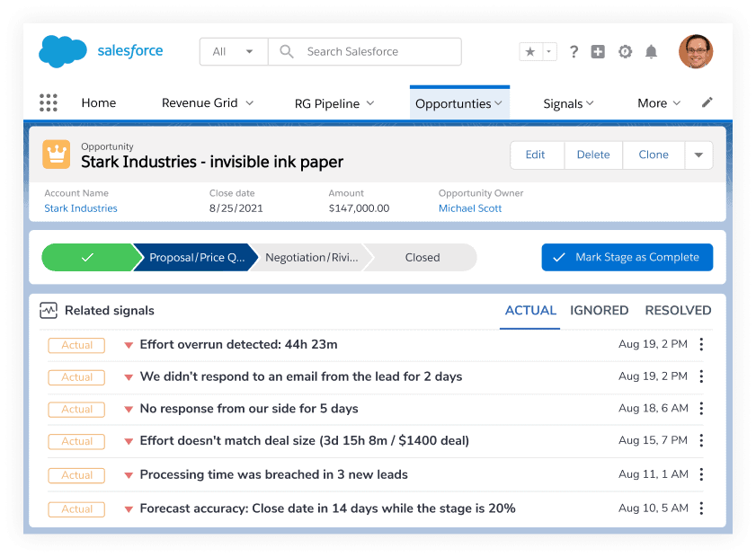
Task: Click Actual badge on Forecast accuracy row
Action: coord(76,509)
